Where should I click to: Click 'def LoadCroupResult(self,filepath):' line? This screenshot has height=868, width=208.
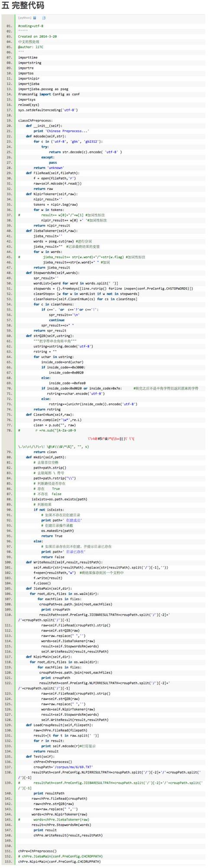(x=59, y=724)
